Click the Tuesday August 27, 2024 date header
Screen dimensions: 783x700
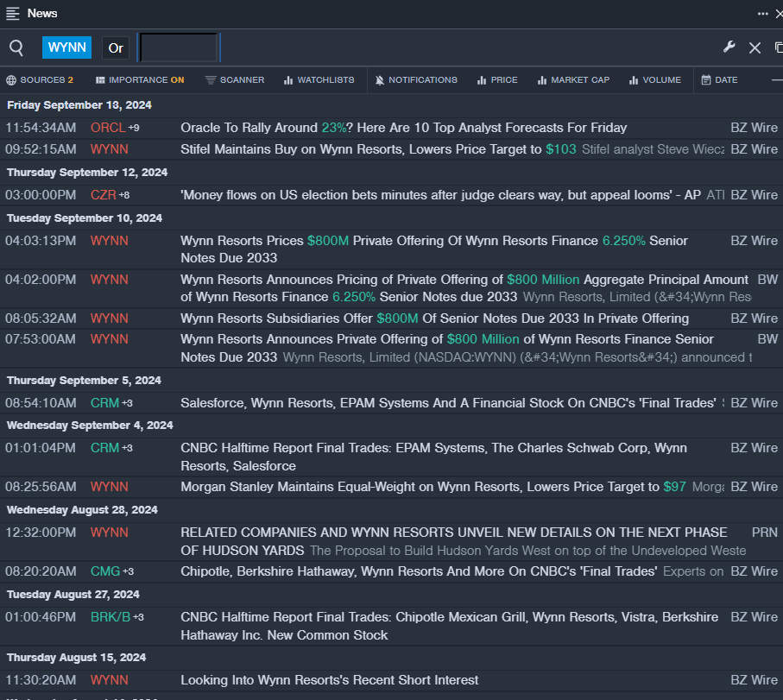pyautogui.click(x=73, y=595)
